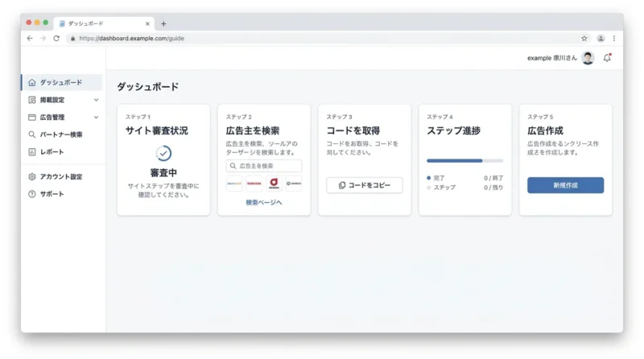The height and width of the screenshot is (359, 644).
Task: Click the user avatar in page header
Action: tap(588, 58)
